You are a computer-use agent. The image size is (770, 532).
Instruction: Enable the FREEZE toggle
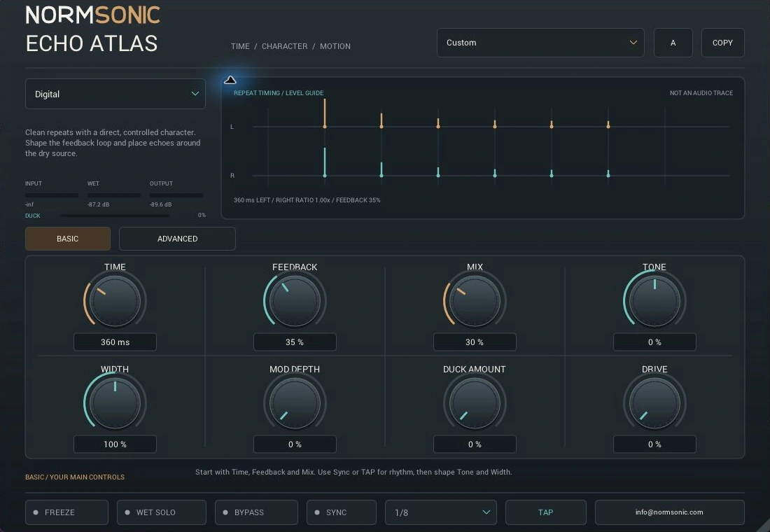click(66, 512)
